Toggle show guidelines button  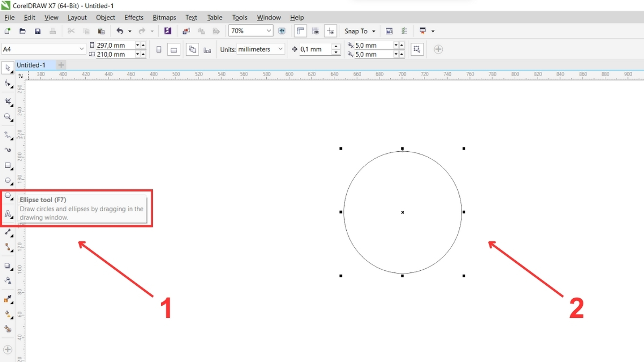click(x=331, y=31)
